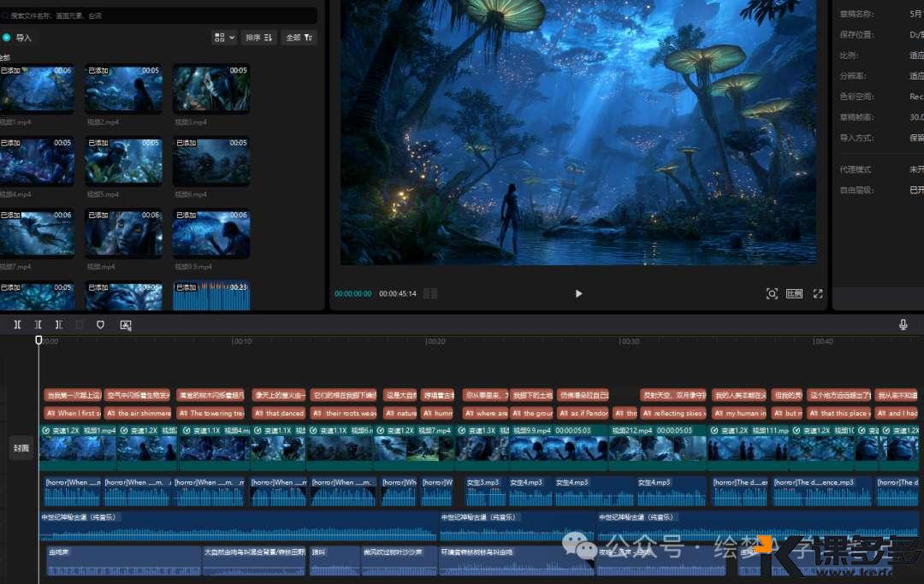Select the 'as if Pandor' subtitle clip
The width and height of the screenshot is (924, 584).
click(583, 413)
